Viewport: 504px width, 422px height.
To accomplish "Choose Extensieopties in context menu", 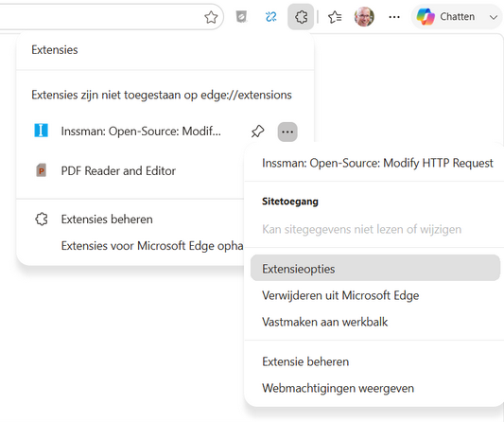I will point(375,268).
